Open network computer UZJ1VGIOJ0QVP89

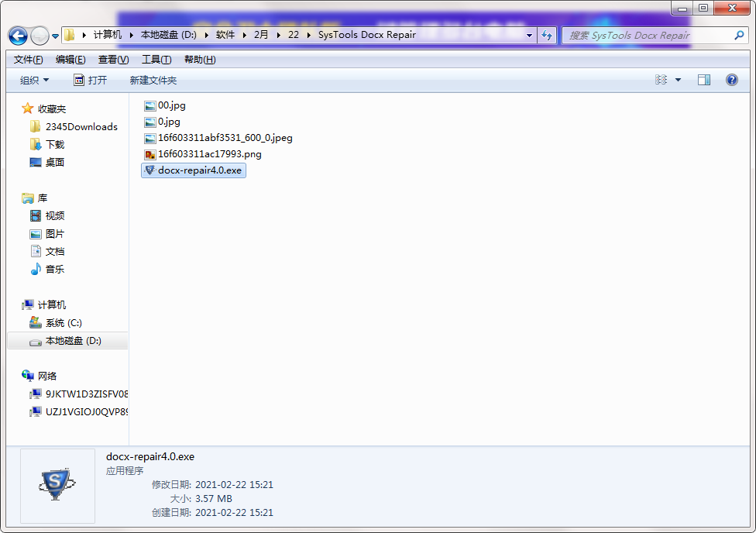tap(87, 412)
